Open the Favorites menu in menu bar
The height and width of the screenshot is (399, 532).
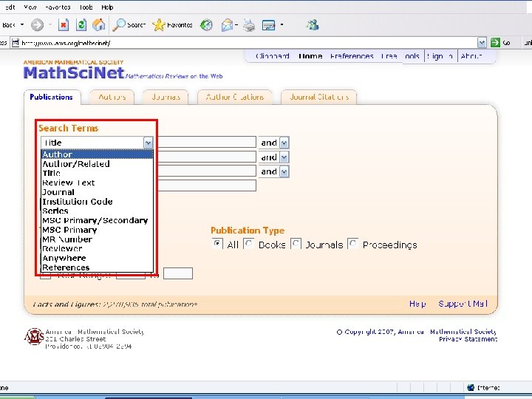tap(58, 7)
